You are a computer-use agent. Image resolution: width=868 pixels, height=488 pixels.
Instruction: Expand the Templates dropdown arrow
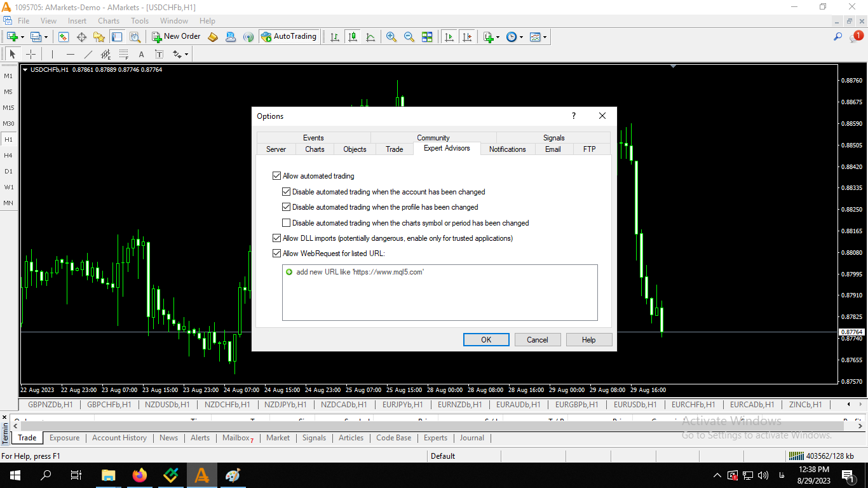(x=545, y=37)
